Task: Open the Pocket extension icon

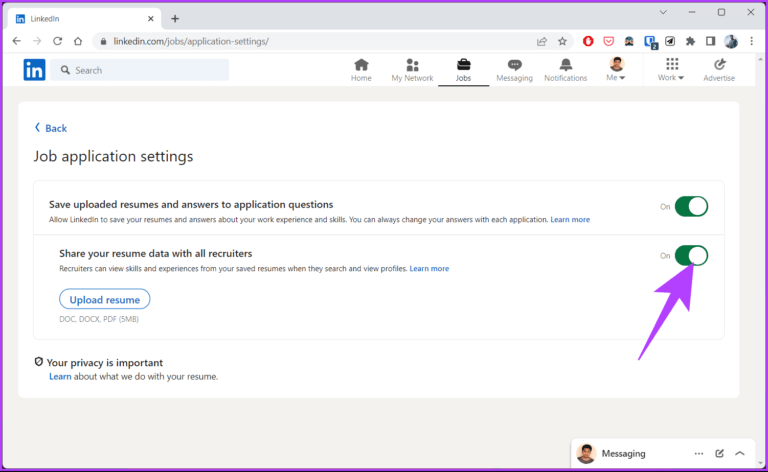Action: coord(608,42)
